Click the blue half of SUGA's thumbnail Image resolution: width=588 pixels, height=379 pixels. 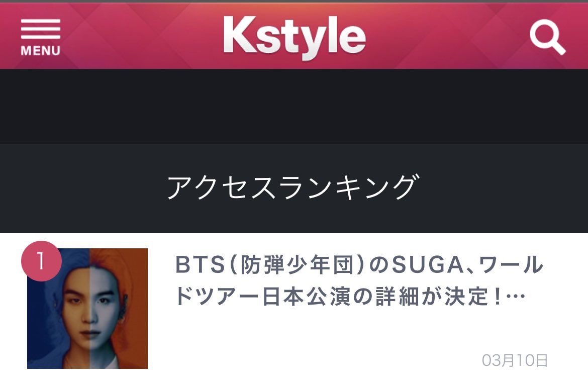[x=58, y=309]
